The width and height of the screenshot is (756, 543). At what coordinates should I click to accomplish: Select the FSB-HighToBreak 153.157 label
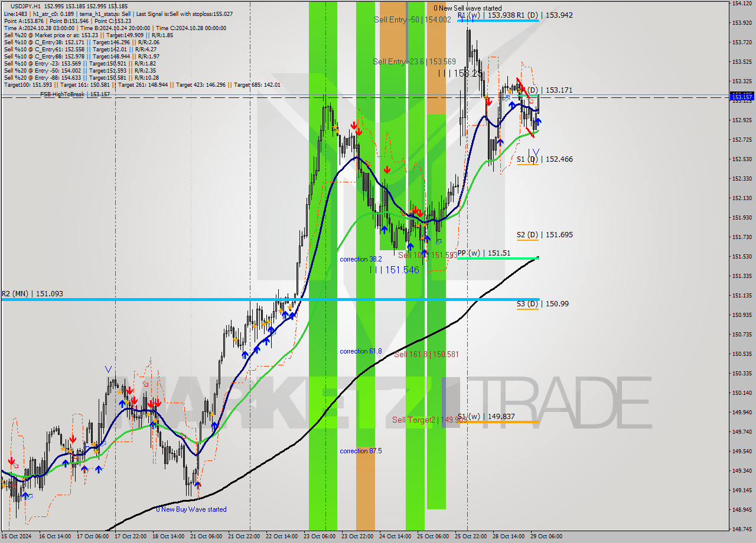[x=75, y=94]
